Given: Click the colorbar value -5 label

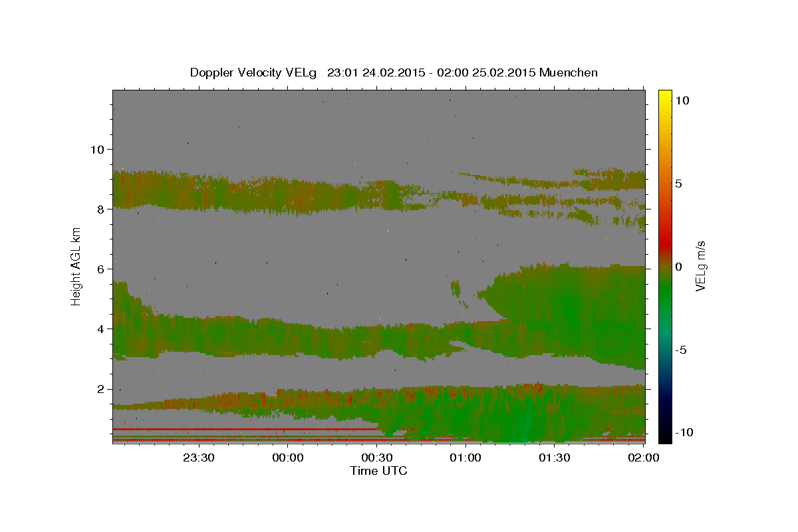Looking at the screenshot, I should (682, 350).
